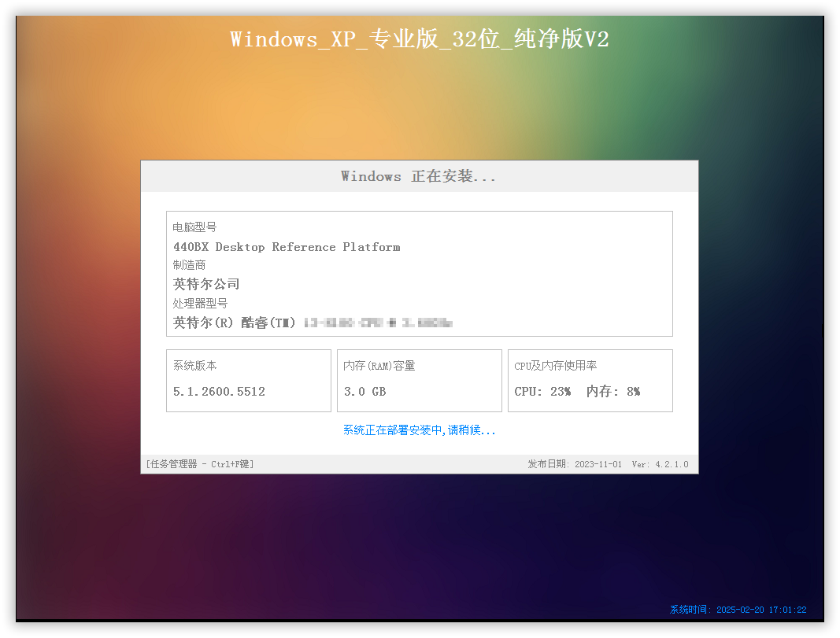The width and height of the screenshot is (840, 638).
Task: Click the blue 系统正在部署安装中,请稍候... status
Action: (419, 430)
